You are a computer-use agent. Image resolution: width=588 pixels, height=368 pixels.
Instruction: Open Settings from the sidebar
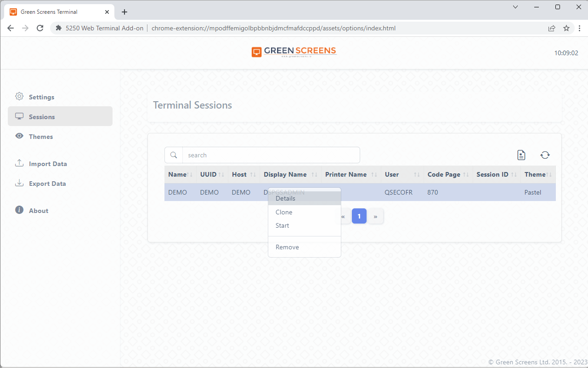[41, 97]
